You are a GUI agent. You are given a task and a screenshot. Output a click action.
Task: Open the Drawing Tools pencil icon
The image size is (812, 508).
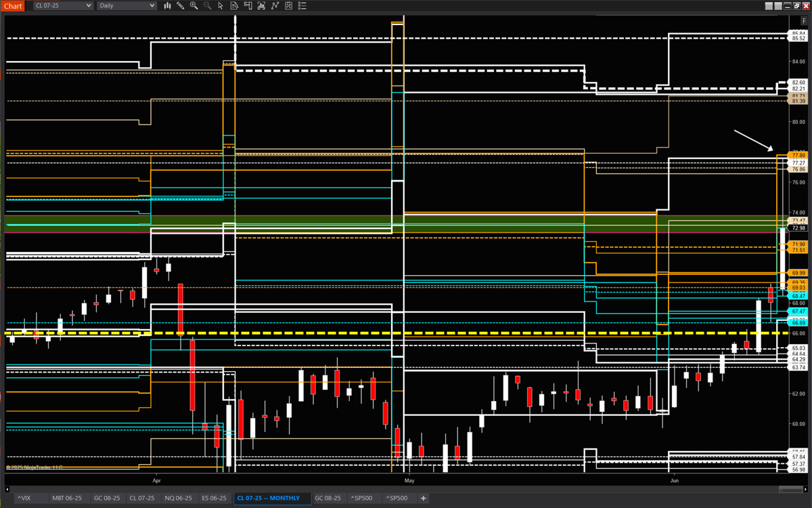coord(180,5)
